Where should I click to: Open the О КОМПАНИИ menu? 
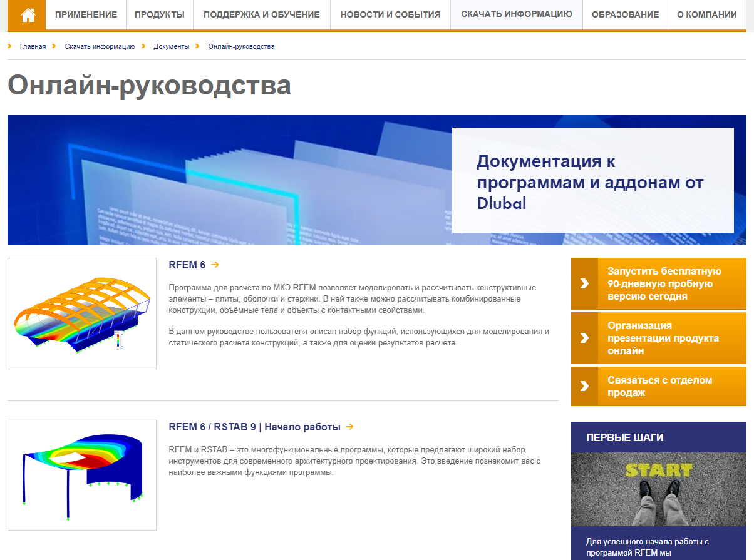[x=706, y=15]
